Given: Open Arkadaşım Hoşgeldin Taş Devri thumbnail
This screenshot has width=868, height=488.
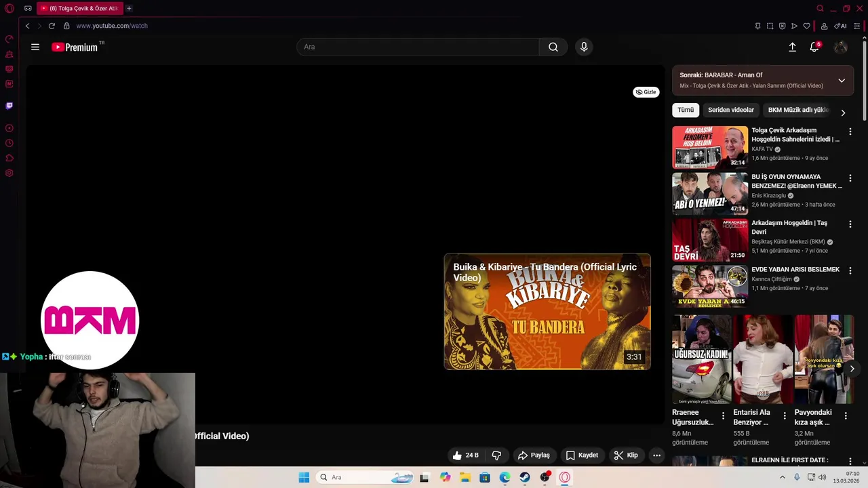Looking at the screenshot, I should point(710,240).
